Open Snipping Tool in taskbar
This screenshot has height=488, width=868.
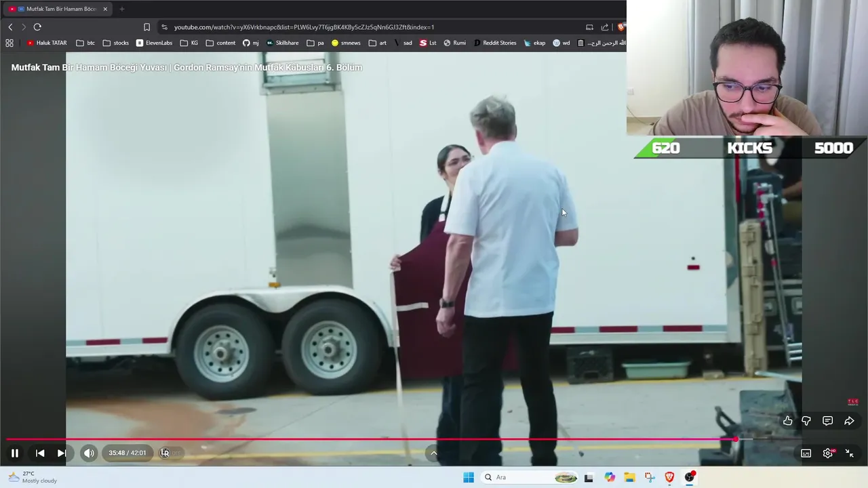[650, 477]
